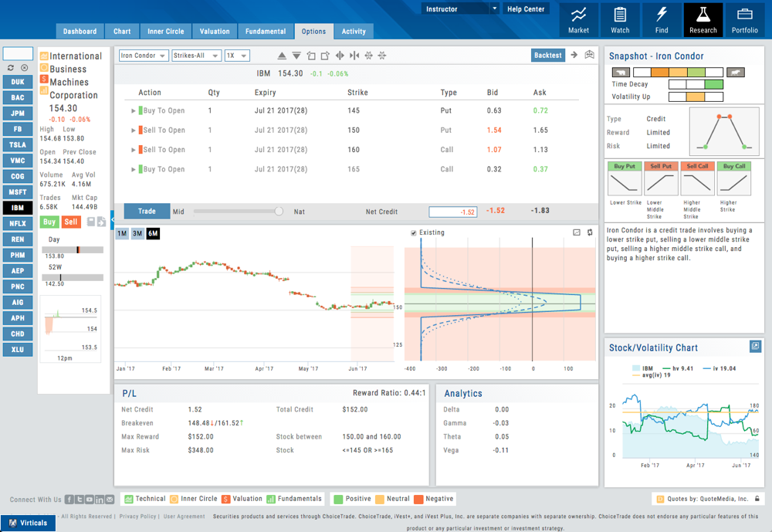The height and width of the screenshot is (532, 772).
Task: Expand the Buy To Open 165 Call row
Action: 133,169
